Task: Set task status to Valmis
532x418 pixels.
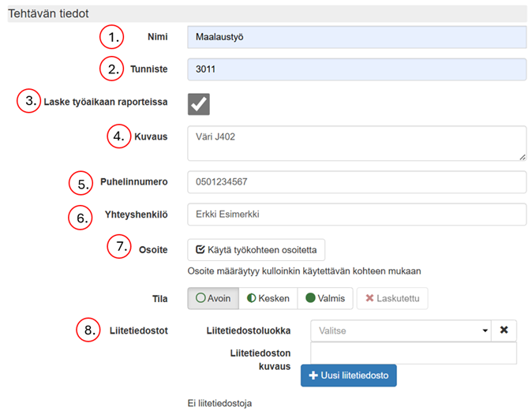Action: 324,298
